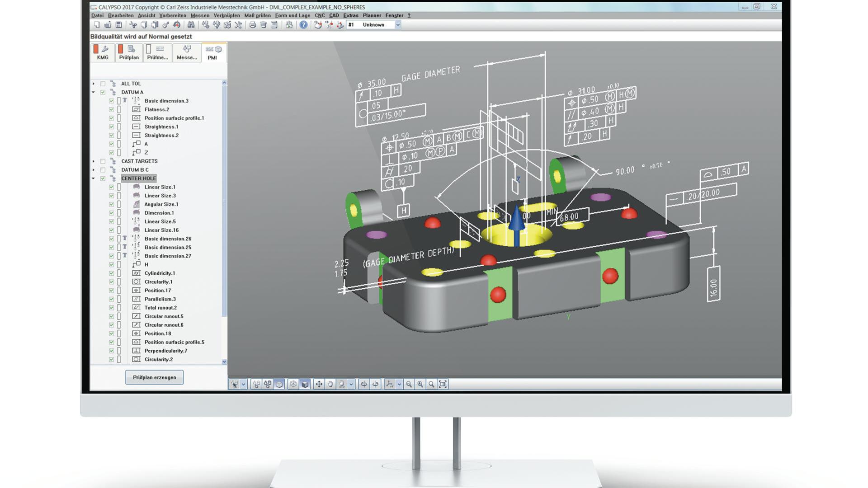Select the Angular Size.1 tree item
868x488 pixels.
(161, 204)
